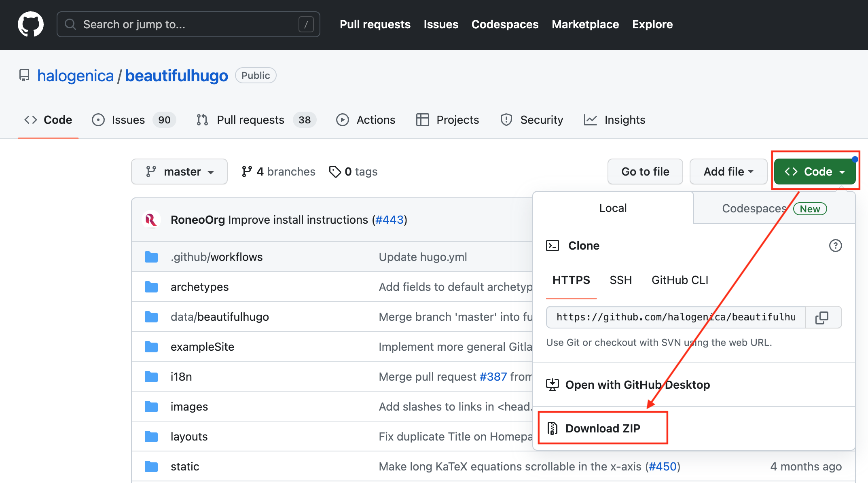Open the beautifulhugo repository link
This screenshot has width=868, height=483.
point(176,76)
